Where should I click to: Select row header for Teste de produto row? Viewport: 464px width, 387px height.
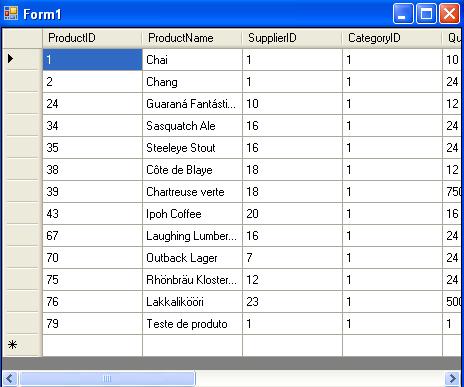[22, 323]
